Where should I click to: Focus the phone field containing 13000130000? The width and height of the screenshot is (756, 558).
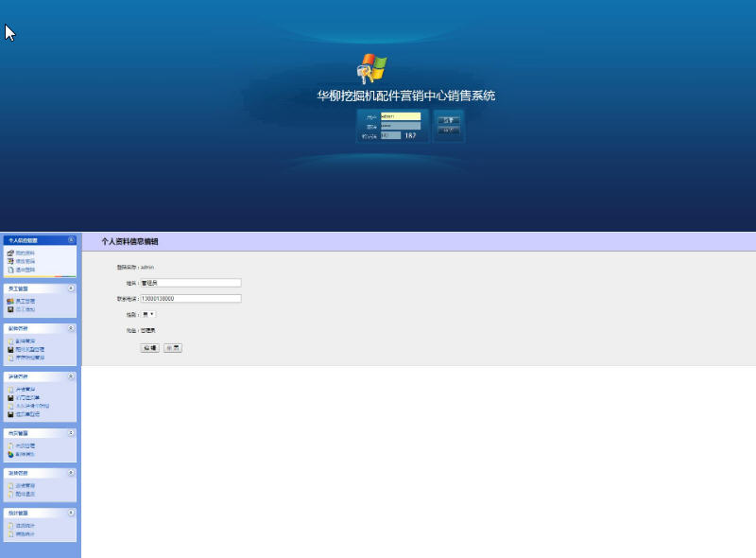[191, 299]
